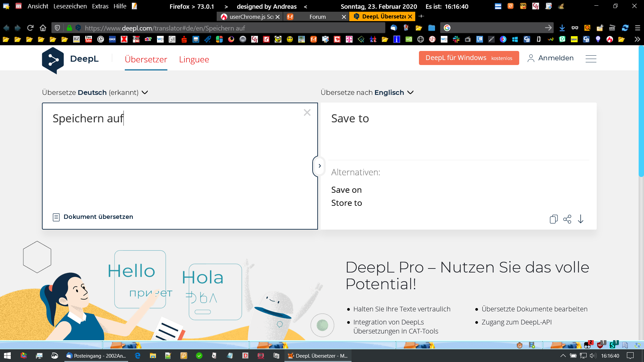Viewport: 644px width, 362px height.
Task: Download the translation with the arrow icon
Action: [581, 219]
